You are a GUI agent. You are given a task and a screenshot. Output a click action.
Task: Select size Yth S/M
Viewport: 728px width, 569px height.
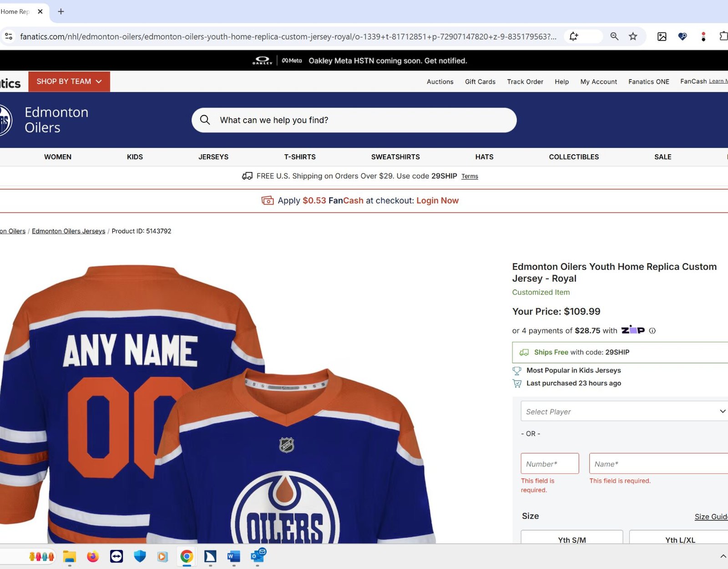coord(572,537)
